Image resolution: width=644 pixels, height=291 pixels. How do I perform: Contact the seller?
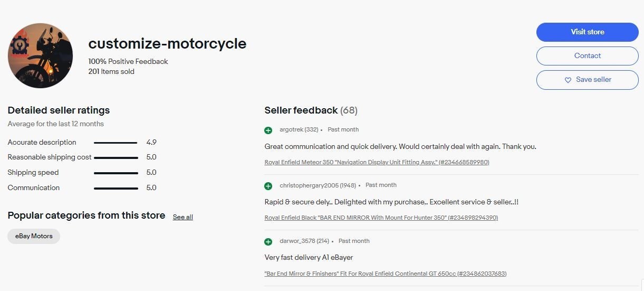point(588,56)
